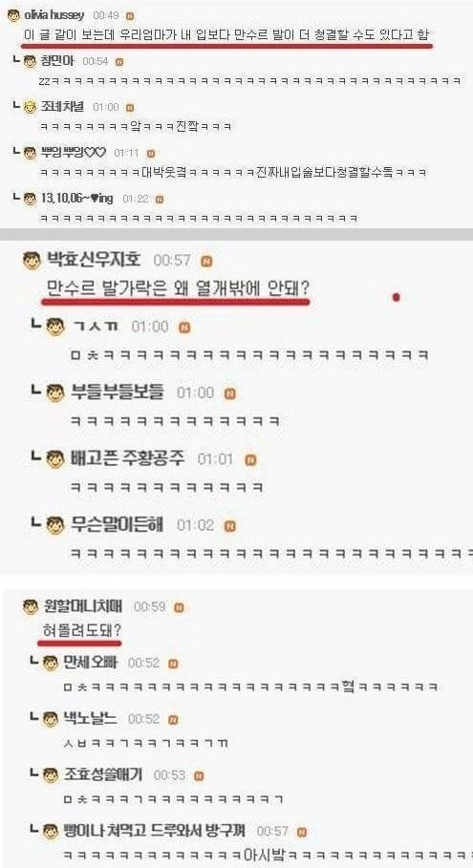Viewport: 473px width, 868px height.
Task: Click the new badge after 00:49 timestamp
Action: pos(130,15)
